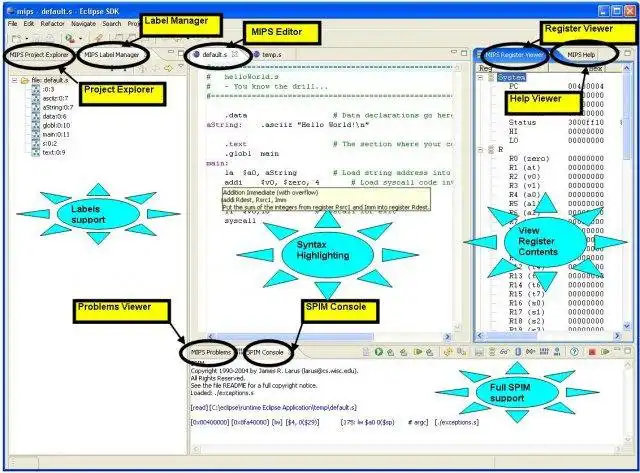
Task: Maximize the MIPS Register Viewer panel
Action: (628, 53)
